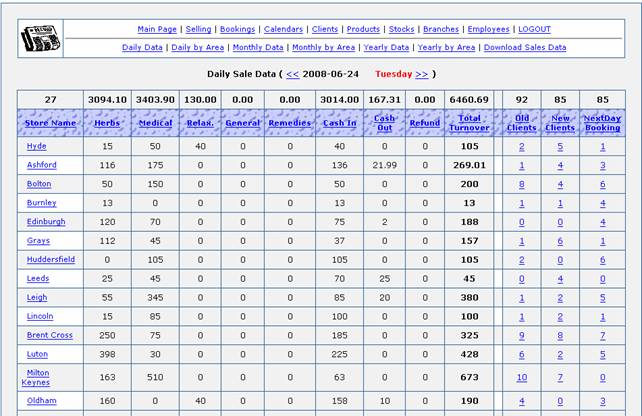The width and height of the screenshot is (642, 416).
Task: Open the Hyde store link
Action: (x=36, y=146)
